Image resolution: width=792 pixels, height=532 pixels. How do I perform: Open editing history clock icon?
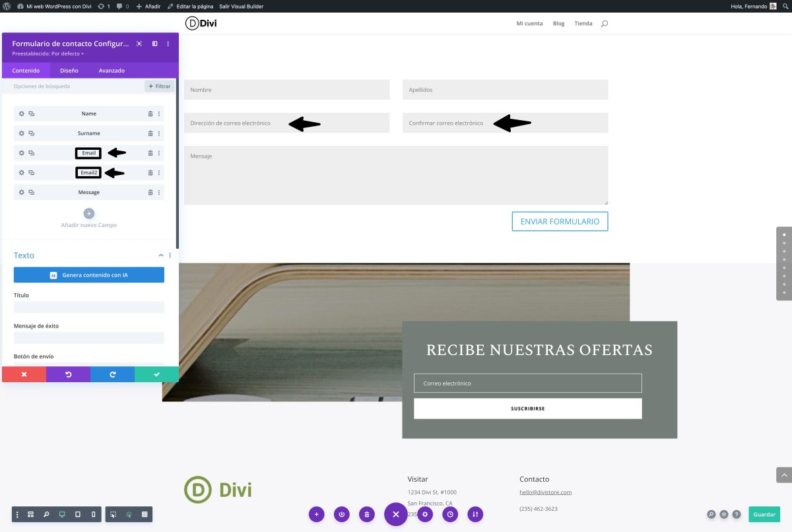[450, 514]
